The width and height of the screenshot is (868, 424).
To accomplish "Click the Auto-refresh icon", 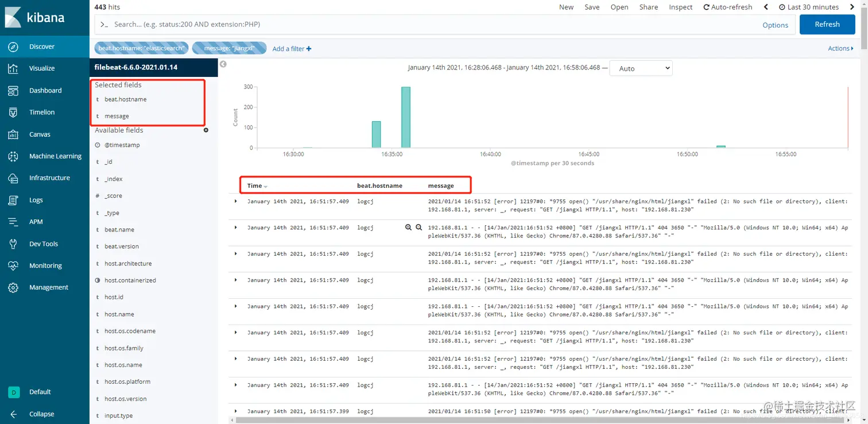I will coord(706,7).
